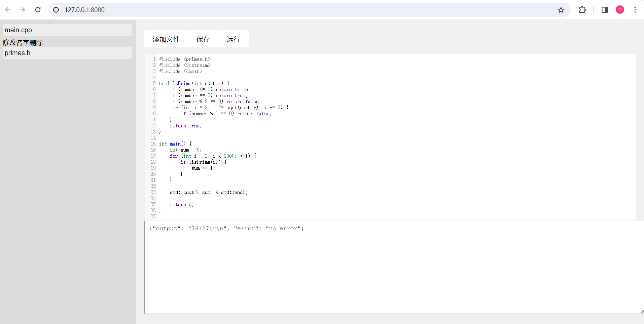View site information icon in address bar
Image resolution: width=644 pixels, height=324 pixels.
[56, 10]
